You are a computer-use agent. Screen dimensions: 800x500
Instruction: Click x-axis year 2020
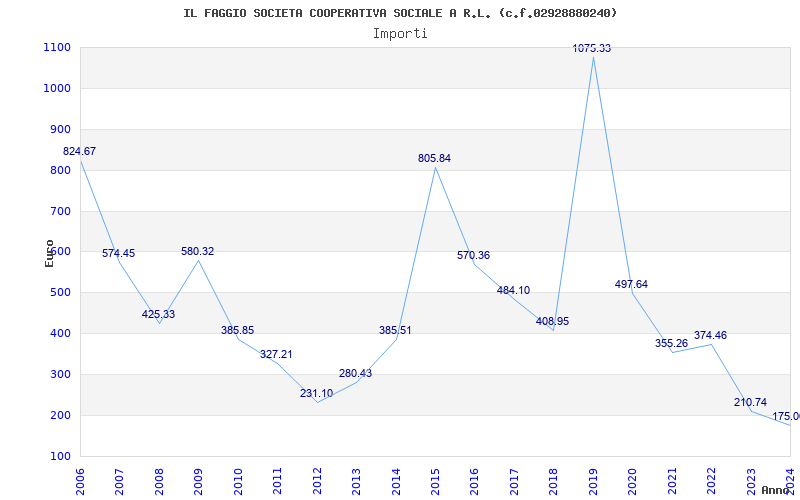click(x=633, y=481)
